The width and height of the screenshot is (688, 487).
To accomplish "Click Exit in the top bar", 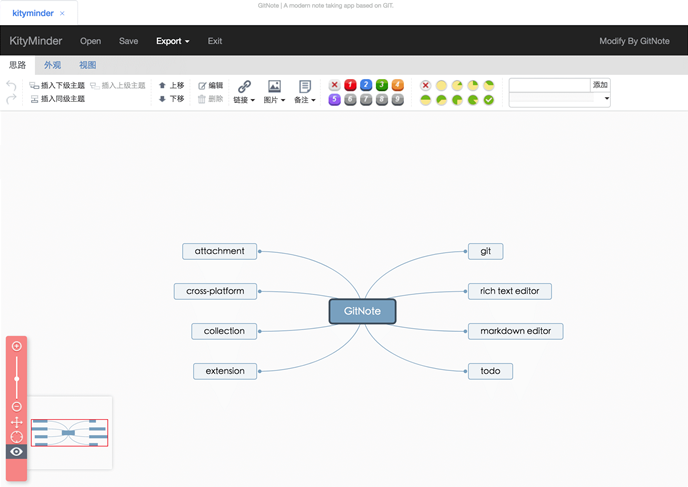I will [x=215, y=41].
